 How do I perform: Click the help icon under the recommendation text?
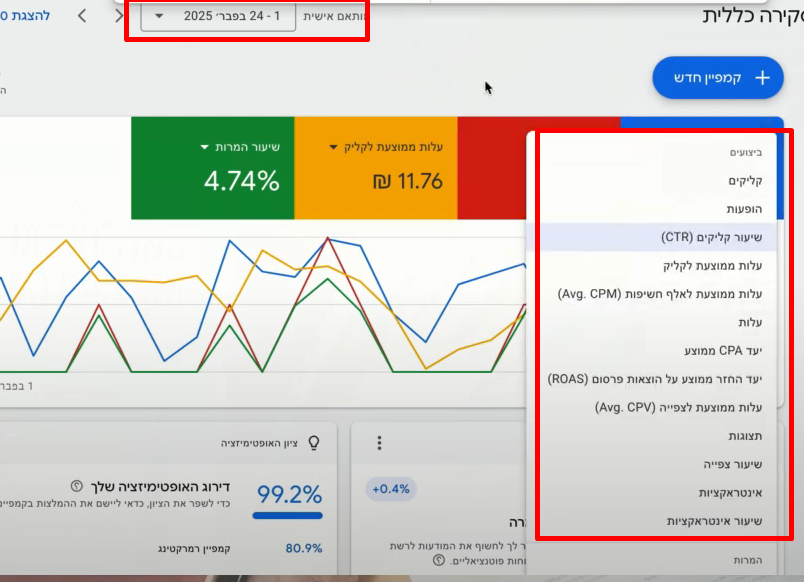point(438,560)
